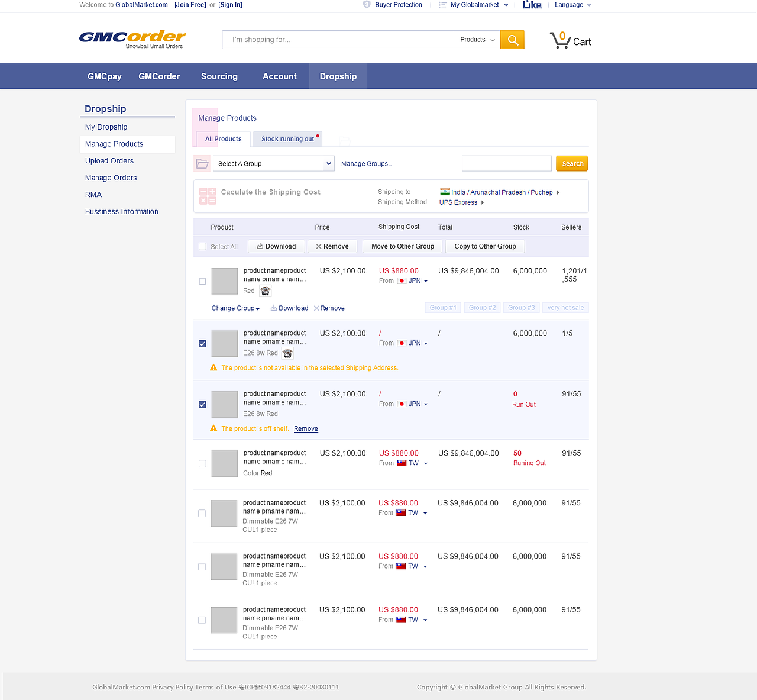Switch to the All Products tab
Viewport: 757px width, 700px height.
point(223,139)
